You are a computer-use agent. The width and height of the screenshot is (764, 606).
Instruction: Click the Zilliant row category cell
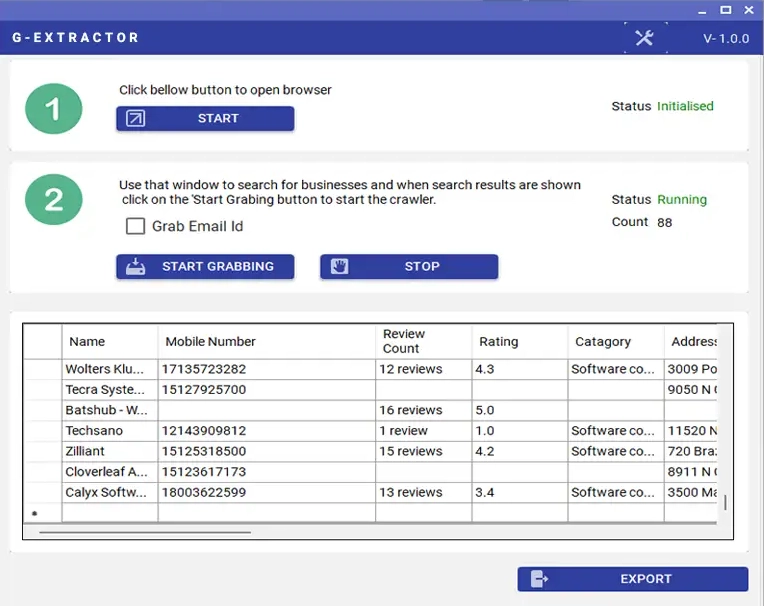click(615, 451)
